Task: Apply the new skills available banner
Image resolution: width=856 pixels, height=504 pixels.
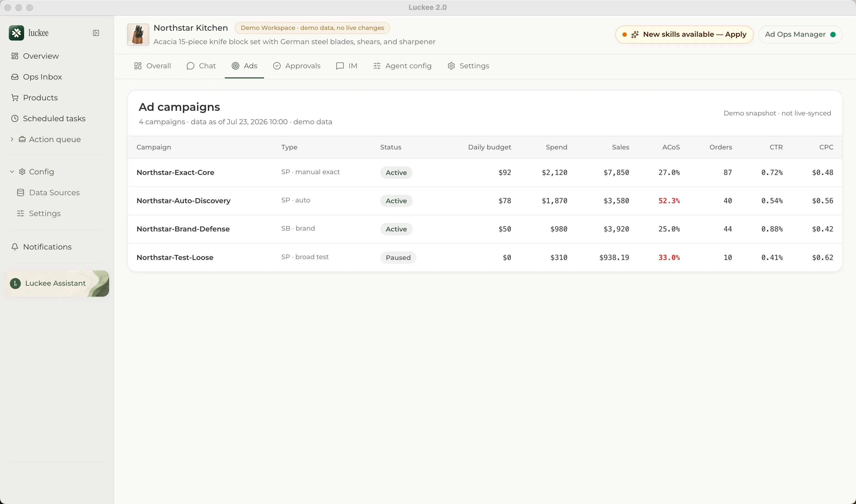Action: tap(684, 35)
